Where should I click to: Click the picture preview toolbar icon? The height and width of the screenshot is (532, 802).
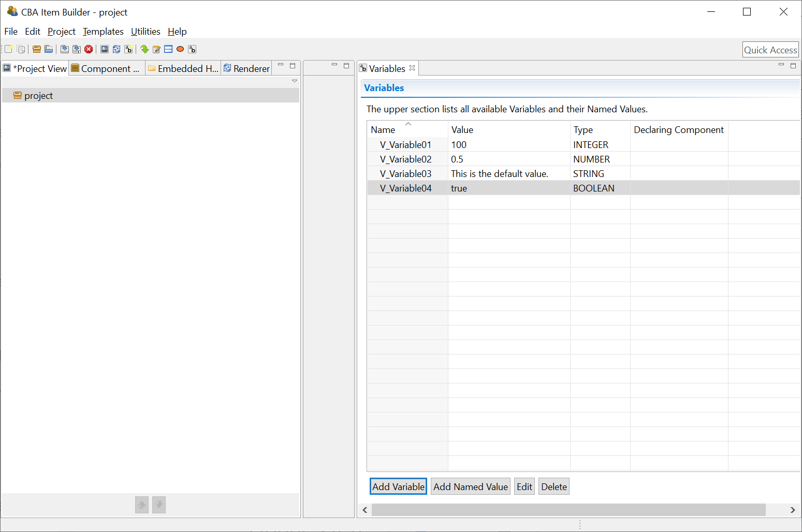coord(105,49)
